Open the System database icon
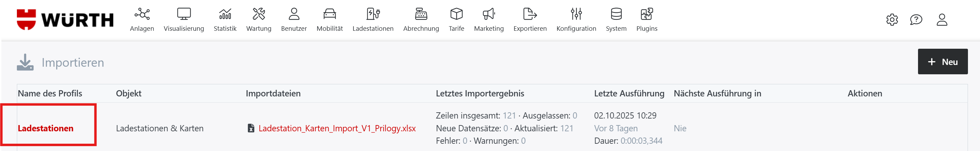The height and width of the screenshot is (151, 980). pos(616,15)
